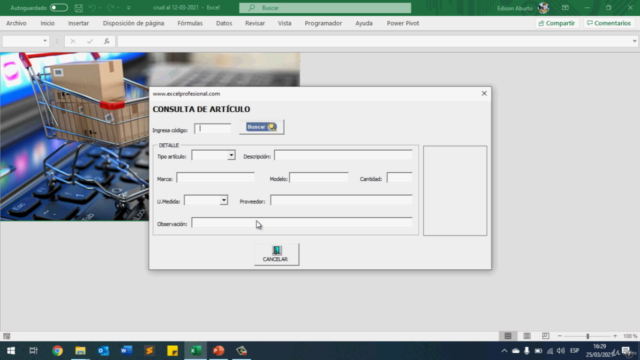The height and width of the screenshot is (360, 640).
Task: Expand the Name Box dropdown arrow
Action: click(45, 41)
